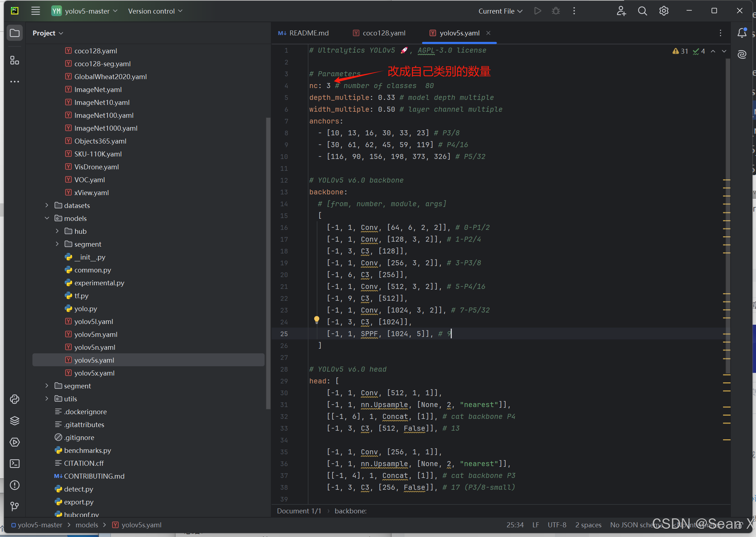Expand the datasets folder
Viewport: 756px width, 537px height.
(x=47, y=205)
